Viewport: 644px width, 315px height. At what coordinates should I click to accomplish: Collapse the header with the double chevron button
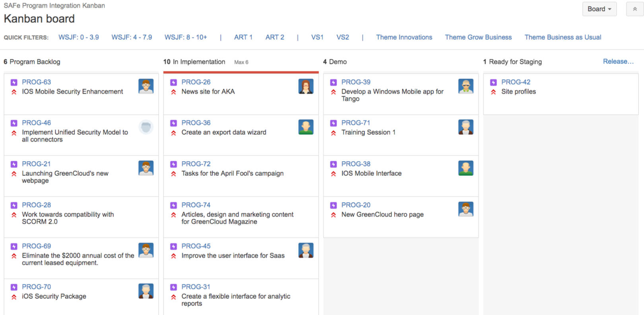pos(634,9)
